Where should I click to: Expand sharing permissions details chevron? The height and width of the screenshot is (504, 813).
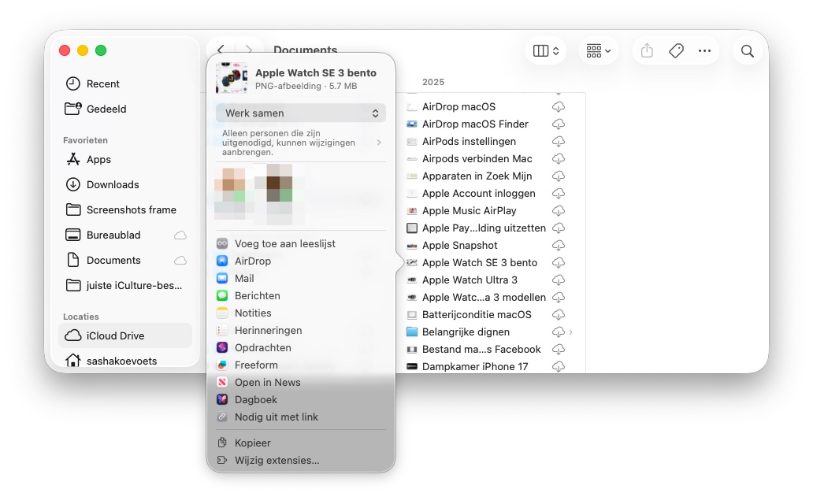(379, 143)
